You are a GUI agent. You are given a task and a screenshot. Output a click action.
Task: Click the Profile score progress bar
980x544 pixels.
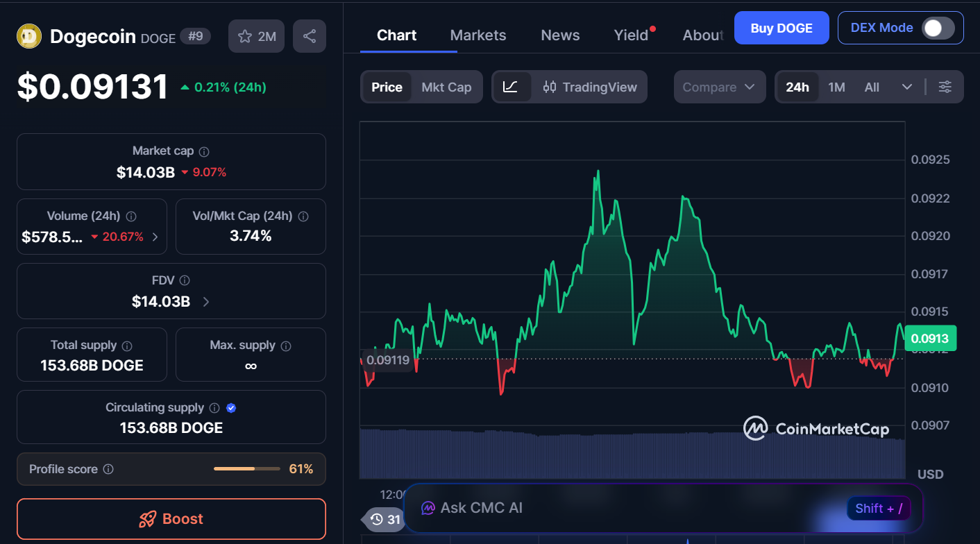click(x=246, y=469)
